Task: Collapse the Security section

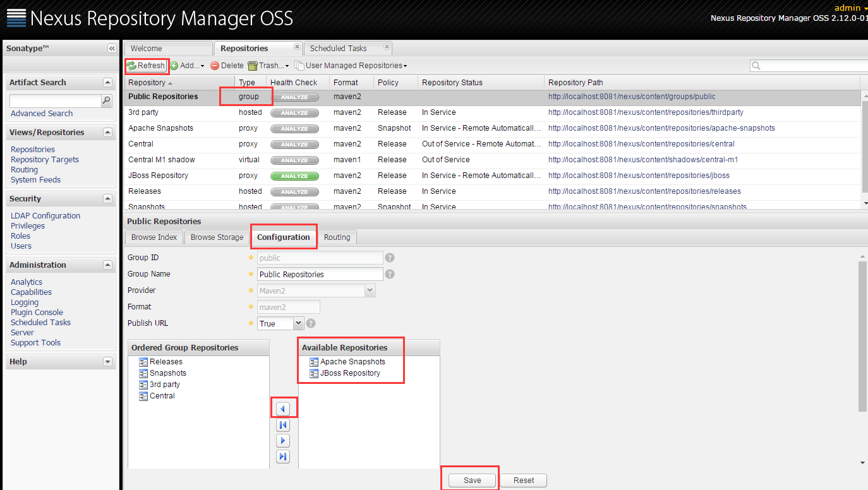Action: click(x=107, y=199)
